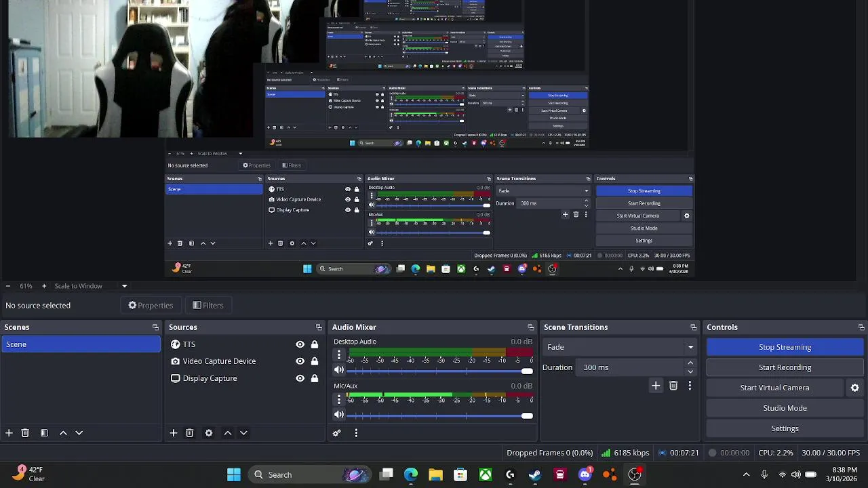The height and width of the screenshot is (488, 868).
Task: Add a new source with plus icon
Action: [x=174, y=433]
